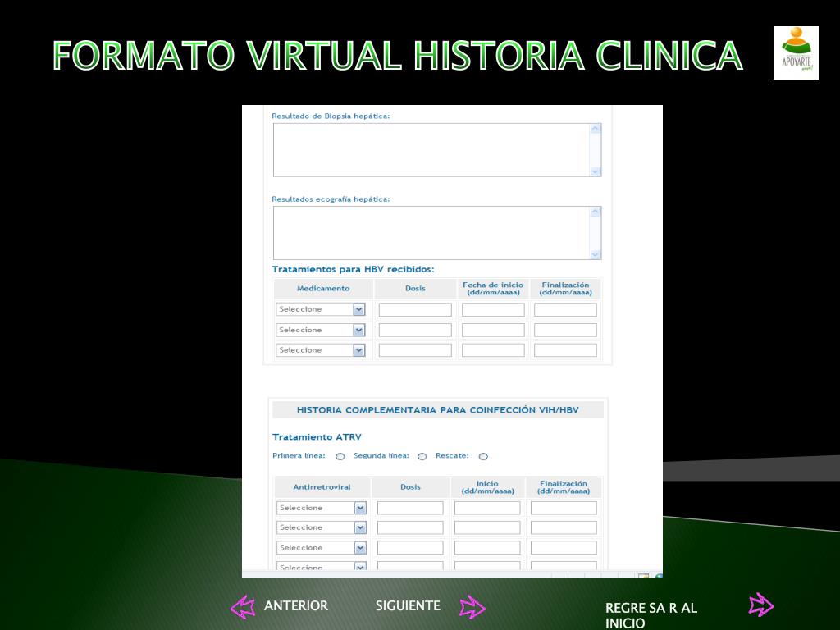Click the Resultado de Biopsia hepática text area

pos(437,150)
